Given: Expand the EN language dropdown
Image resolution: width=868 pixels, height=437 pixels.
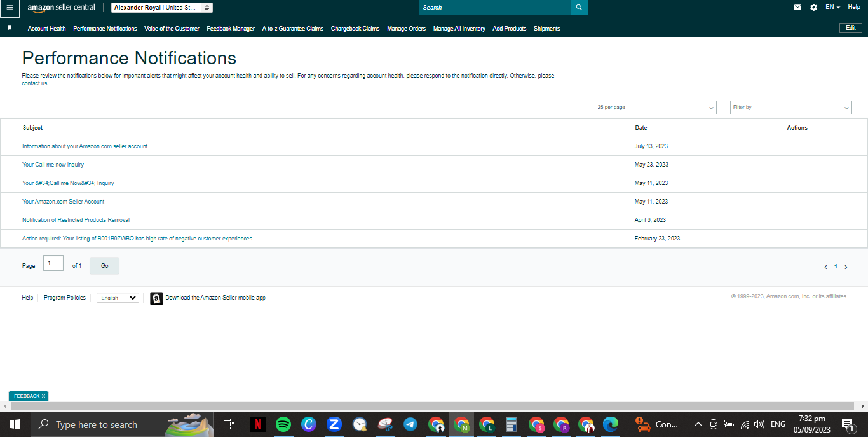Looking at the screenshot, I should point(832,7).
